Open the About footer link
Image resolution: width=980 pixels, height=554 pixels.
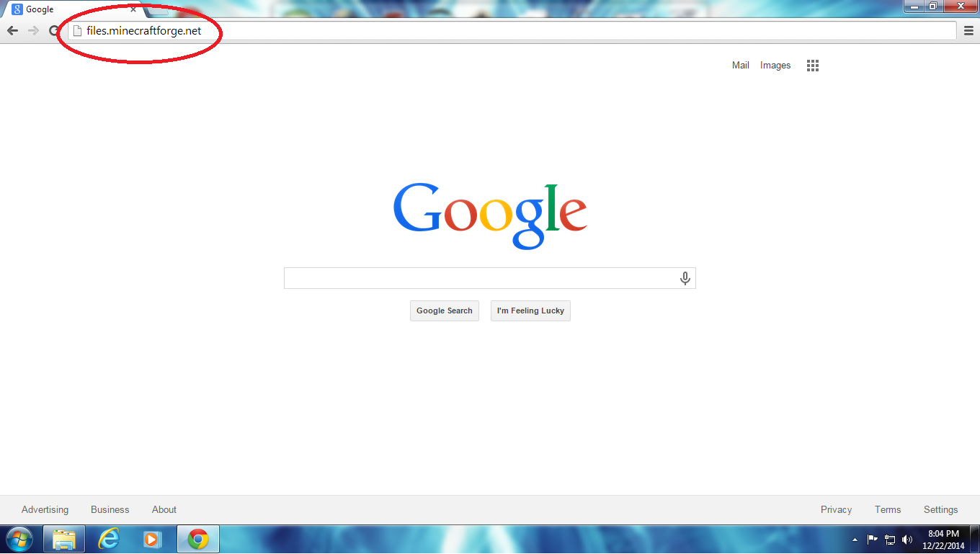tap(164, 509)
